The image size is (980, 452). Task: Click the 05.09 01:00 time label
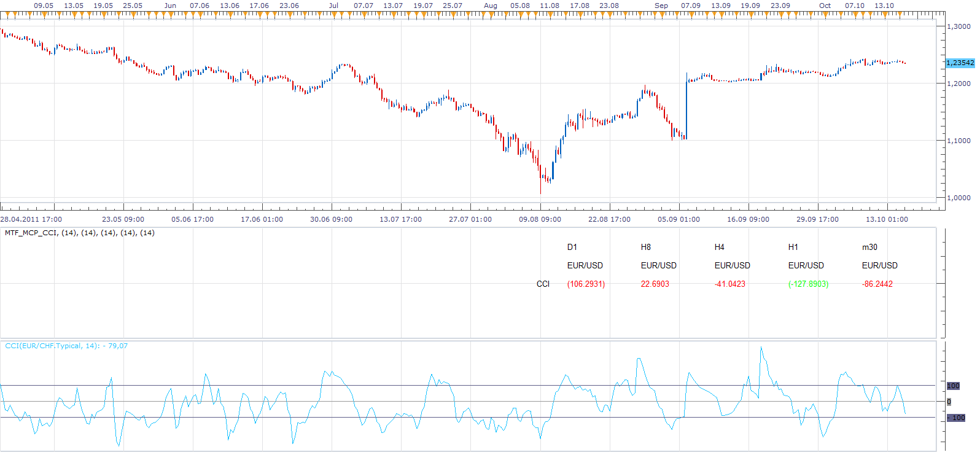(679, 219)
